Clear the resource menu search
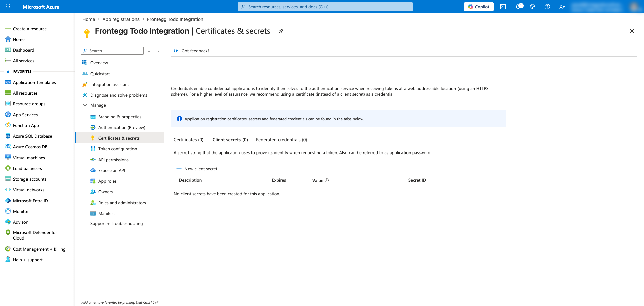This screenshot has width=644, height=306. 149,51
